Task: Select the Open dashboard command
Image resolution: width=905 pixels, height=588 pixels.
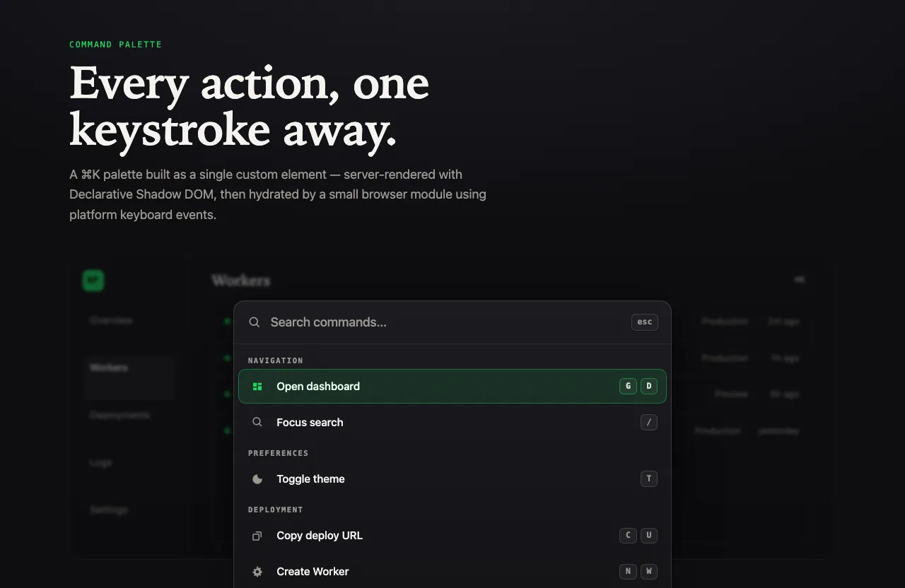Action: click(452, 387)
